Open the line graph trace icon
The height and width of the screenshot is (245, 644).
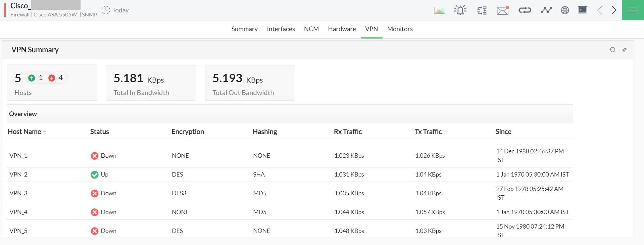coord(546,10)
